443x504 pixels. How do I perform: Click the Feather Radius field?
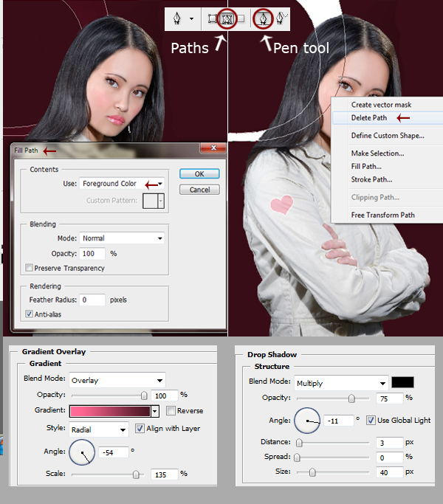92,300
